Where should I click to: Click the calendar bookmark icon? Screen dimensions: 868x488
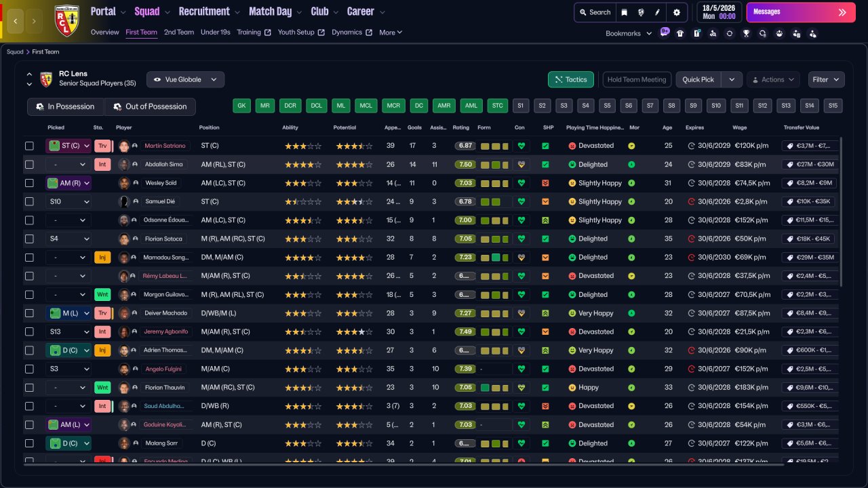point(696,33)
